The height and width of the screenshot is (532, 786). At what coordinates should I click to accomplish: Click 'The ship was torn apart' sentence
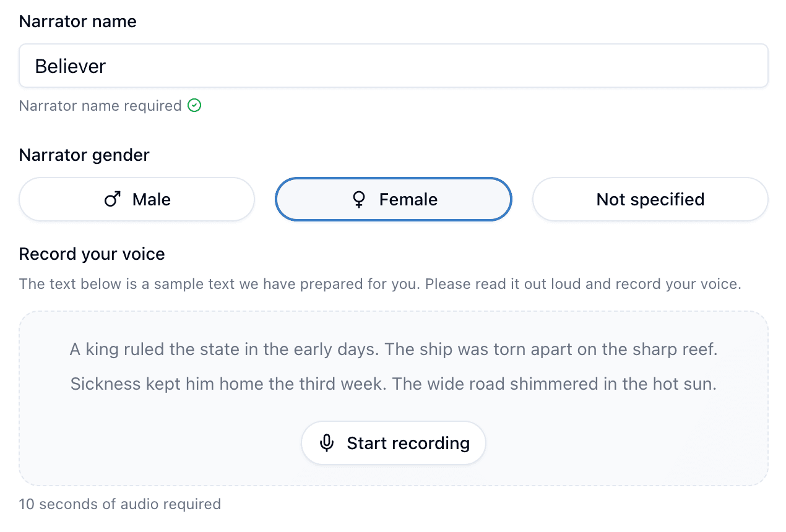coord(551,350)
